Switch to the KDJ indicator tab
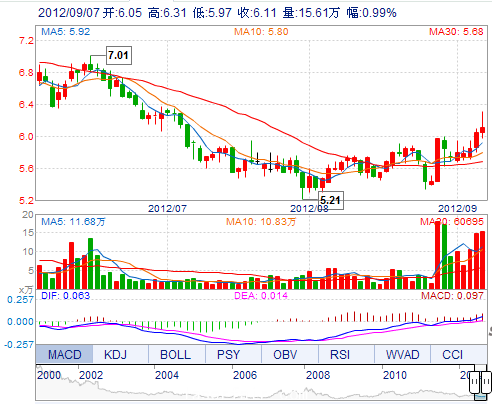 (x=115, y=354)
